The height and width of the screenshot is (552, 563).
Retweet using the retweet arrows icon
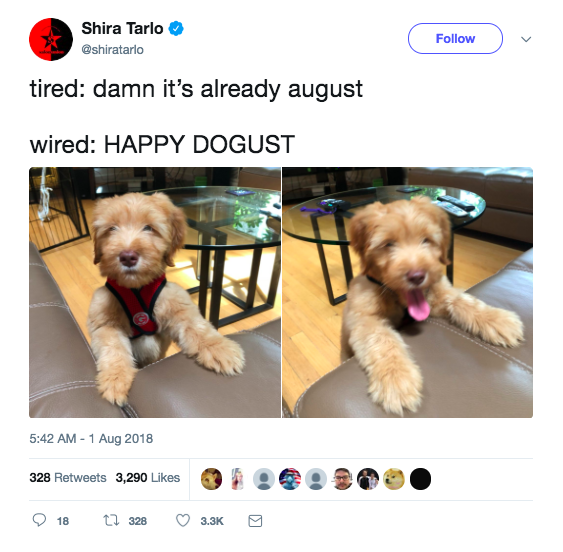(x=111, y=520)
